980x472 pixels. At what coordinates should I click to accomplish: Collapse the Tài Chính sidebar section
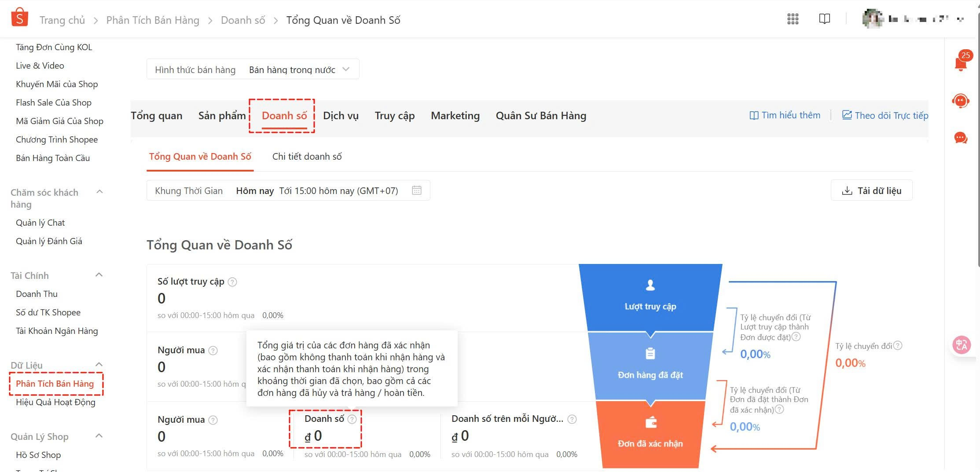click(x=99, y=275)
